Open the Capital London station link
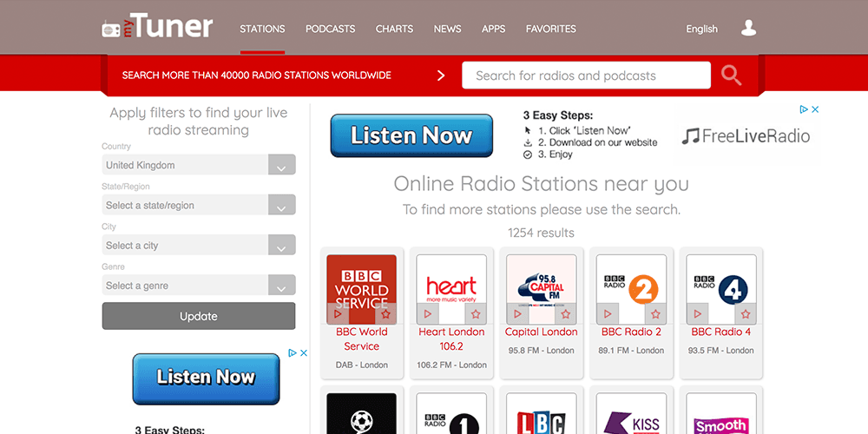The height and width of the screenshot is (434, 868). coord(542,332)
